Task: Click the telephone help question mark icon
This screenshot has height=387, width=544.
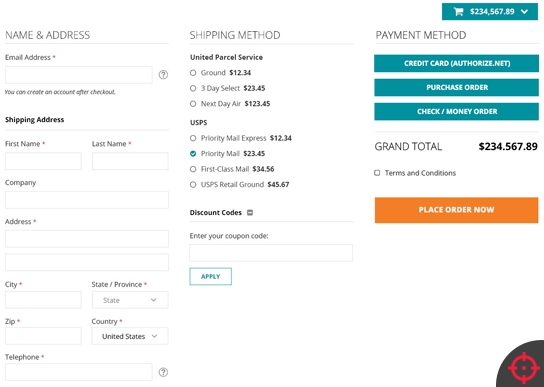Action: pos(163,372)
